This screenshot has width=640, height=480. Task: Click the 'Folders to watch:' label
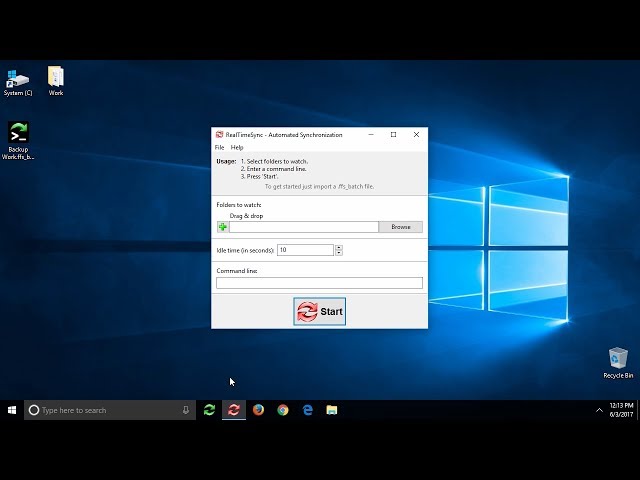(239, 205)
